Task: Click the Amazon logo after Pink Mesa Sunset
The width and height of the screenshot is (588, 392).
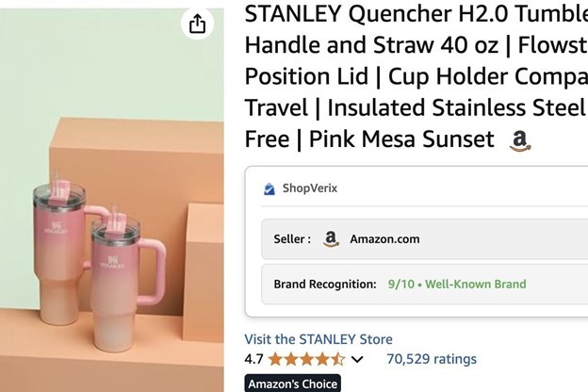Action: point(519,141)
